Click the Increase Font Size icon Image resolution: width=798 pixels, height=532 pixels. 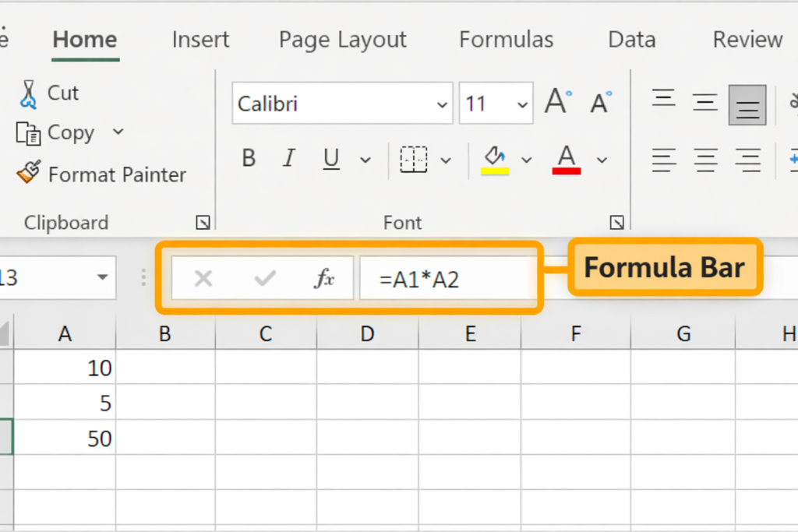557,103
